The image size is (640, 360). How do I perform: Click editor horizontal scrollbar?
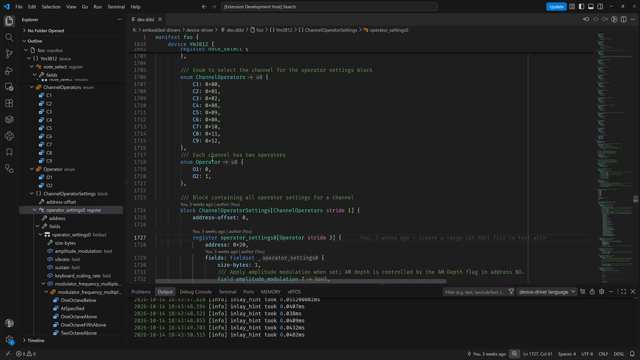point(300,281)
